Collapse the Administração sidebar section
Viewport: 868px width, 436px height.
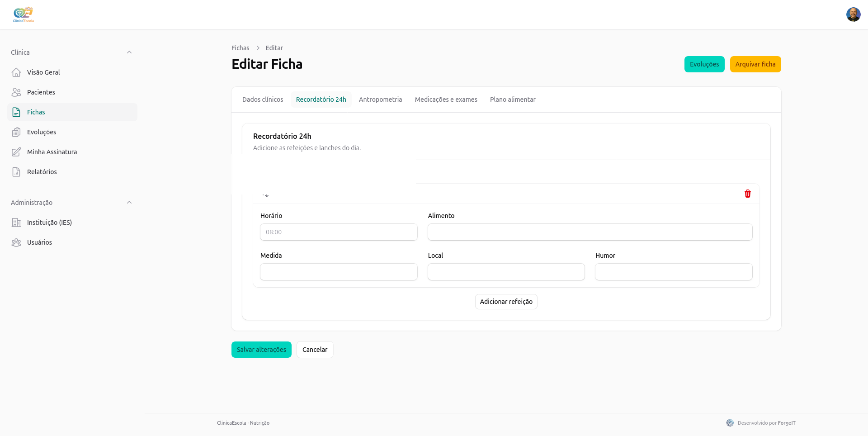point(129,203)
